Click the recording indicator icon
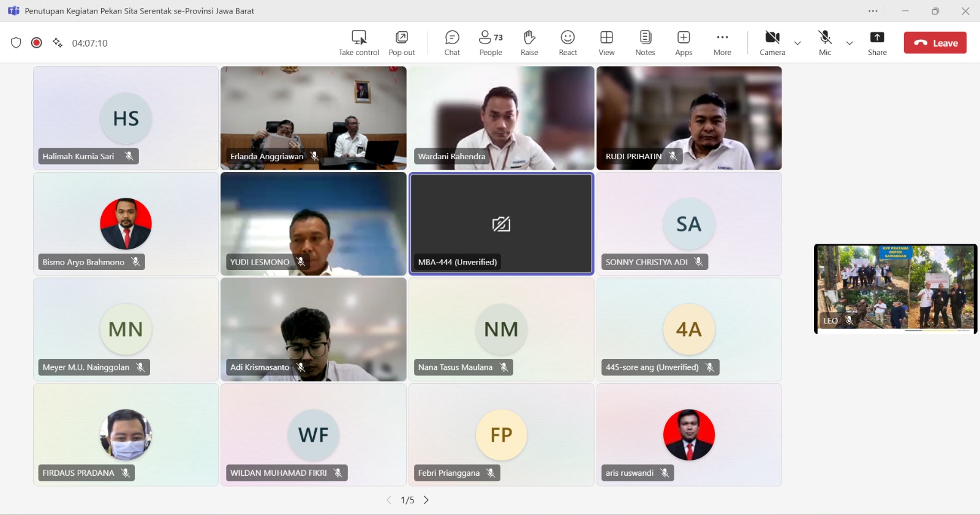980x515 pixels. pos(37,43)
